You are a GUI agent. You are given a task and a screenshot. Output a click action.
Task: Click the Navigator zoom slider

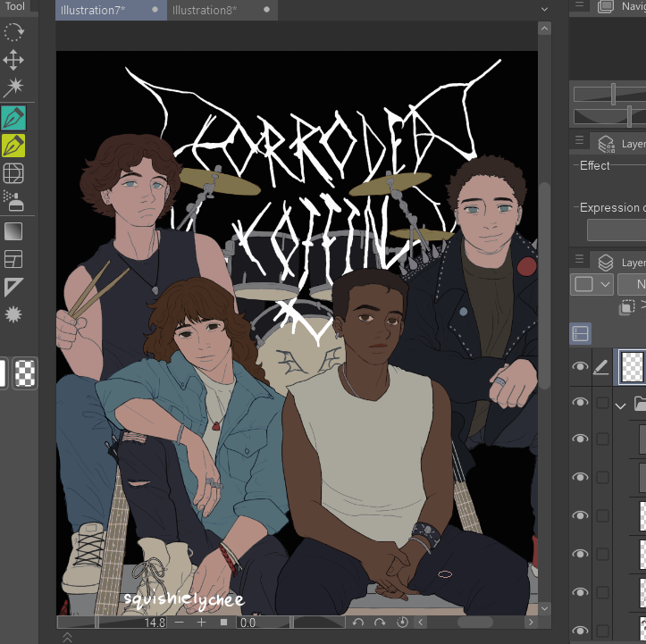(609, 95)
